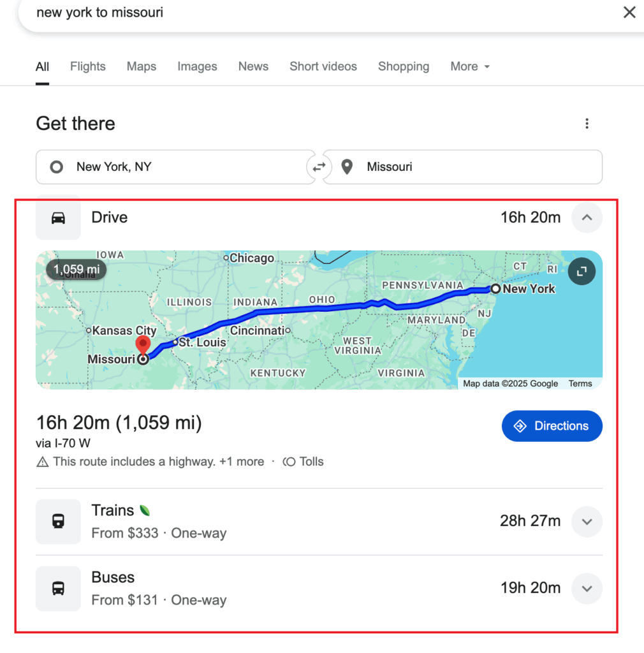Expand the Trains travel option
The image size is (644, 653).
tap(587, 522)
